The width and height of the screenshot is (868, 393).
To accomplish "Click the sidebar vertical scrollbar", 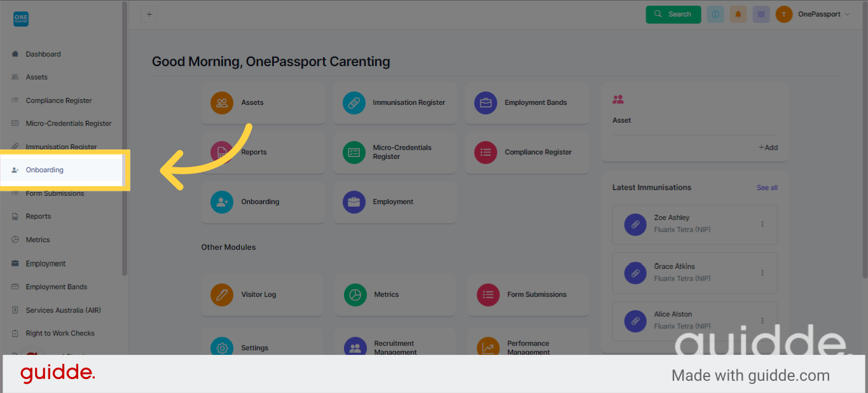I will [x=125, y=139].
